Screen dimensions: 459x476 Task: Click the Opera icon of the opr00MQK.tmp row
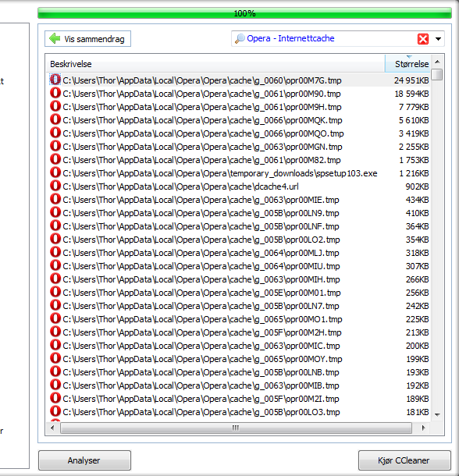(x=55, y=119)
